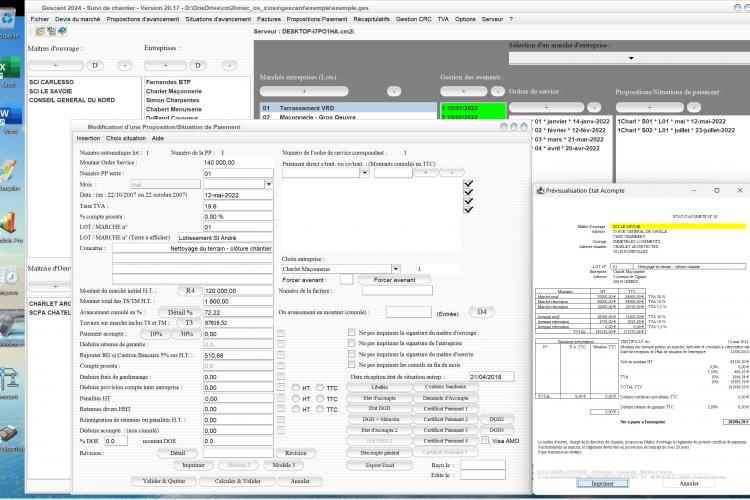
Task: Click the Forcer avenant button
Action: [x=394, y=280]
